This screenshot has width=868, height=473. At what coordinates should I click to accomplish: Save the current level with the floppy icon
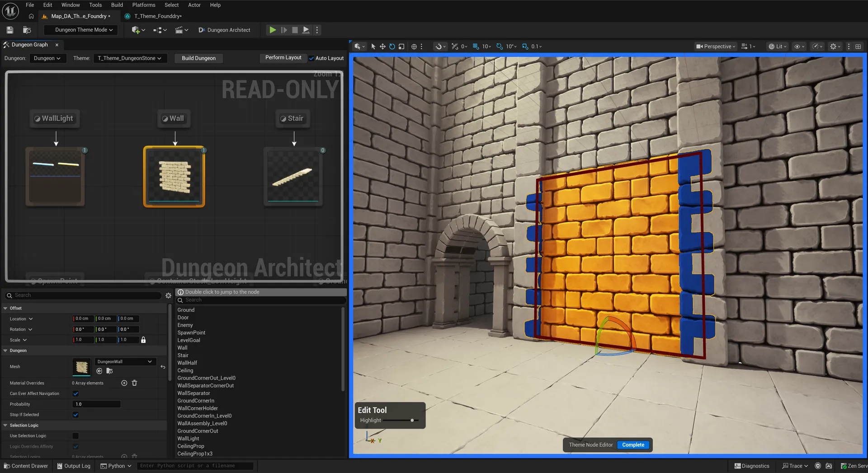9,30
